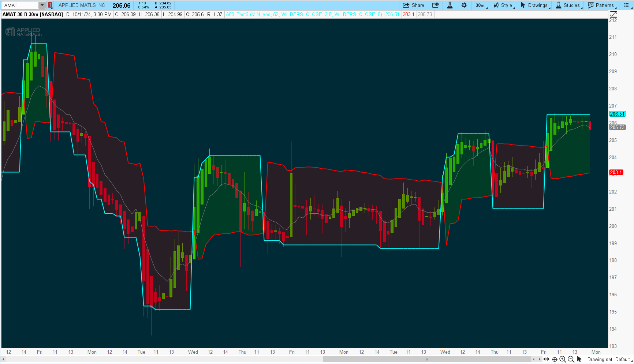Click the horizontal scrollbar left arrow at far left
The width and height of the screenshot is (634, 364).
[4, 359]
